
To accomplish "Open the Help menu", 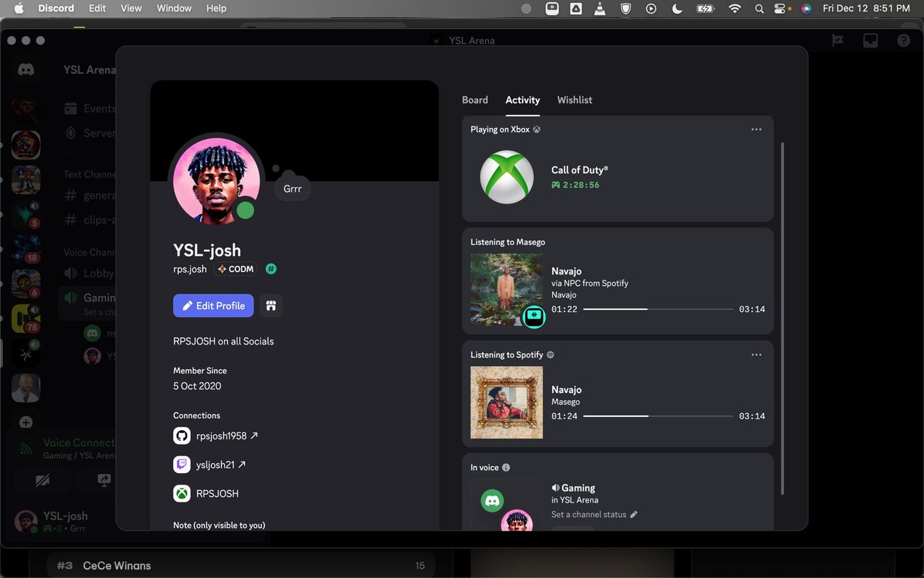I will 216,8.
